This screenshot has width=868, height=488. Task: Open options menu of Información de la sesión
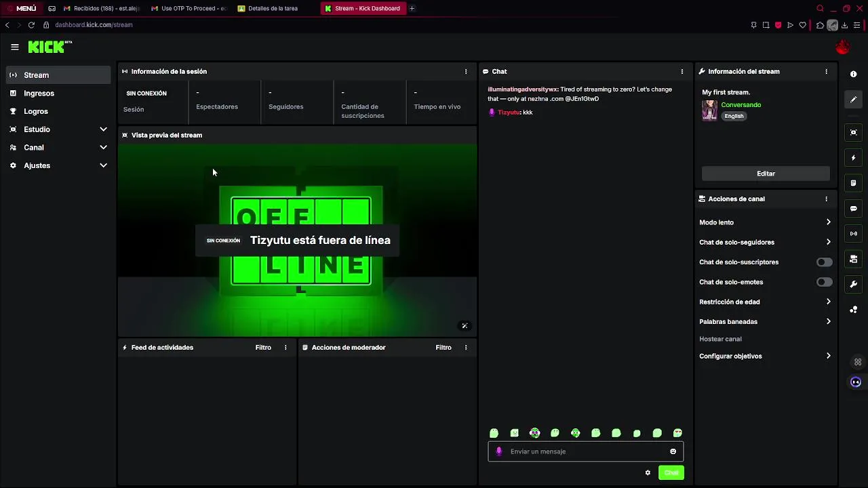click(466, 71)
